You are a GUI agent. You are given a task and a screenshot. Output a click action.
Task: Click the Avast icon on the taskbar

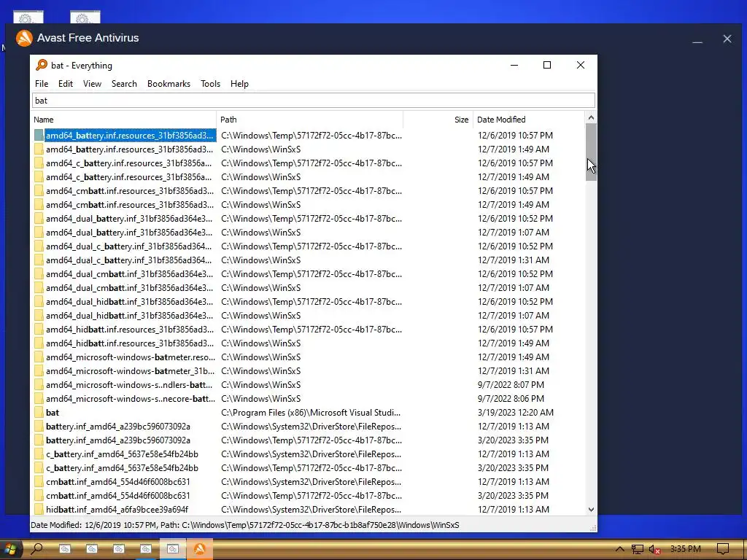click(x=200, y=549)
